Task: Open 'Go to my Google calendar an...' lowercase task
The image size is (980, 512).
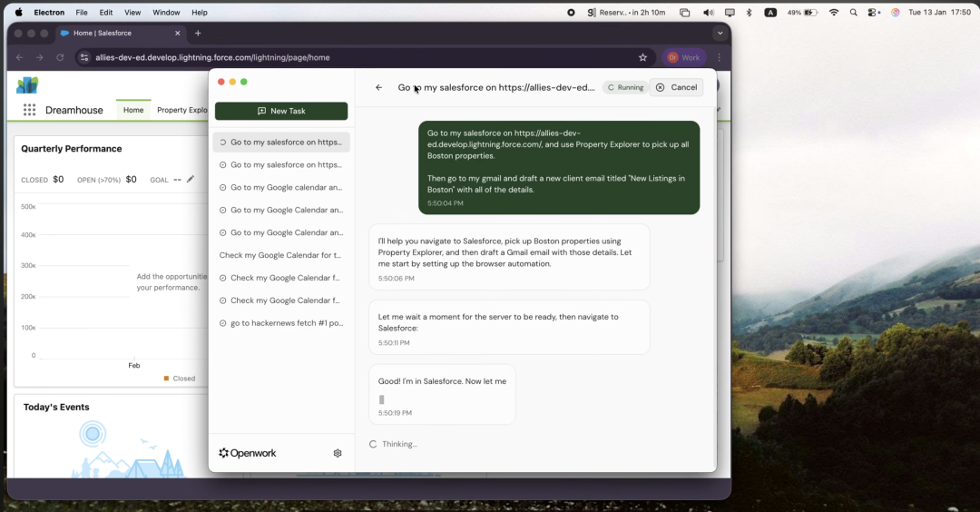Action: click(x=281, y=188)
